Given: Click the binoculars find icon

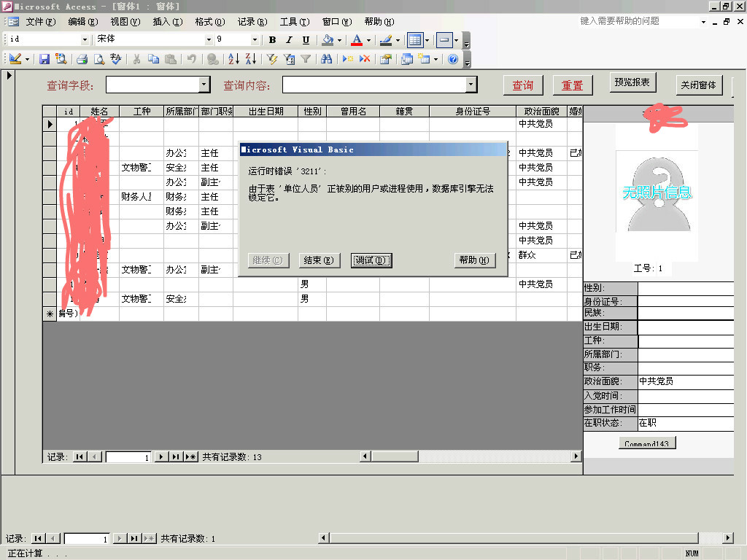Looking at the screenshot, I should point(326,58).
